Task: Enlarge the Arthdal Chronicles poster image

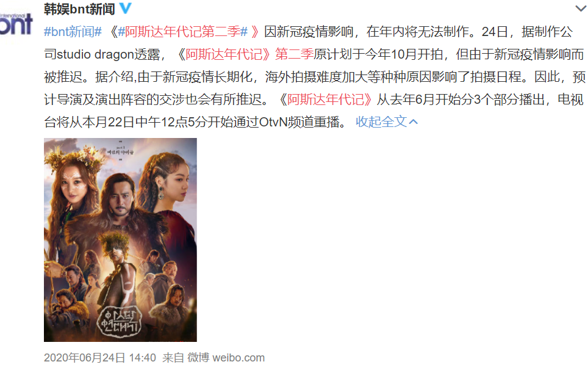Action: (x=120, y=240)
